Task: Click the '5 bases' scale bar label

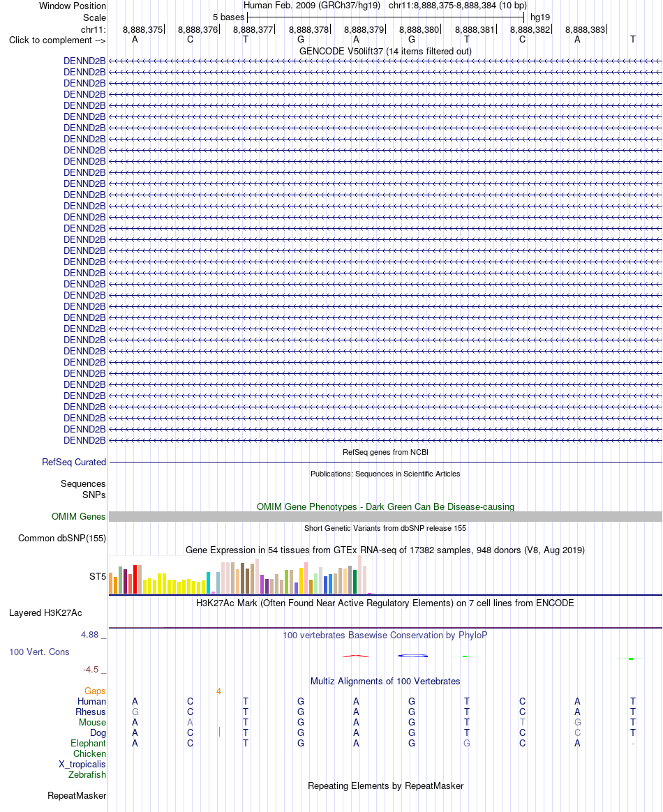Action: (228, 17)
